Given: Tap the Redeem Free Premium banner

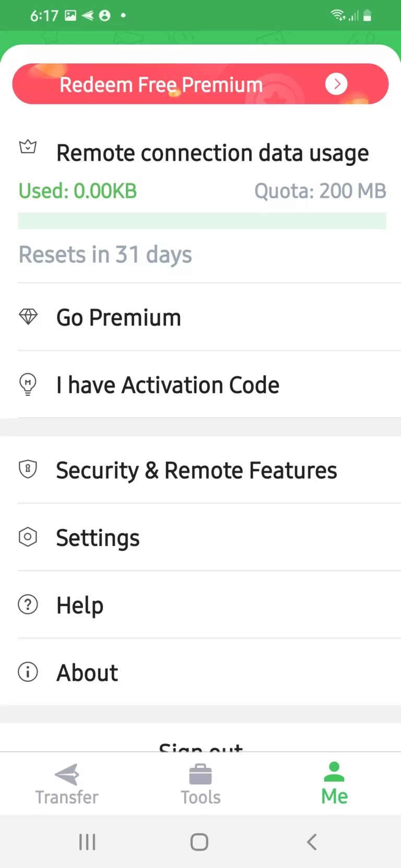Looking at the screenshot, I should [x=200, y=84].
